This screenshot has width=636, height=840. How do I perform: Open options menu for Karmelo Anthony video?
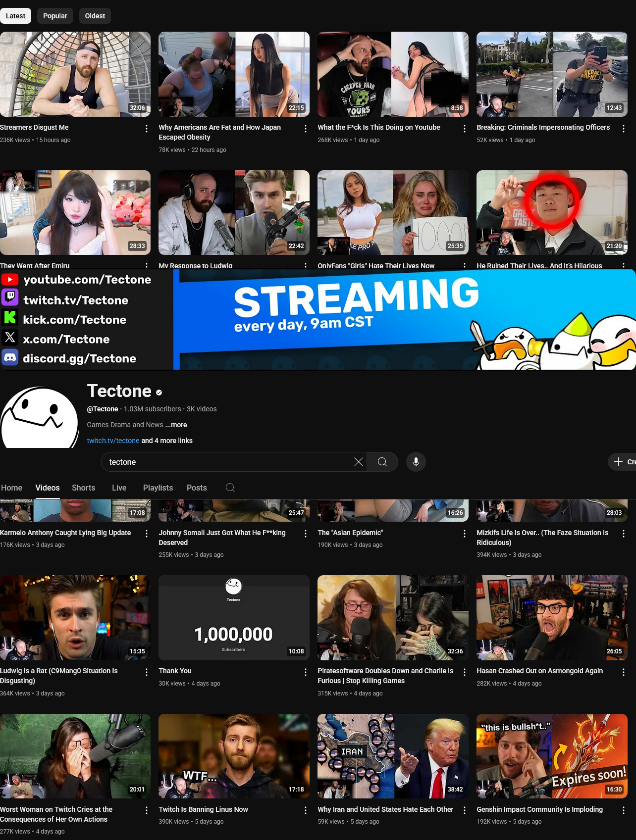click(147, 534)
